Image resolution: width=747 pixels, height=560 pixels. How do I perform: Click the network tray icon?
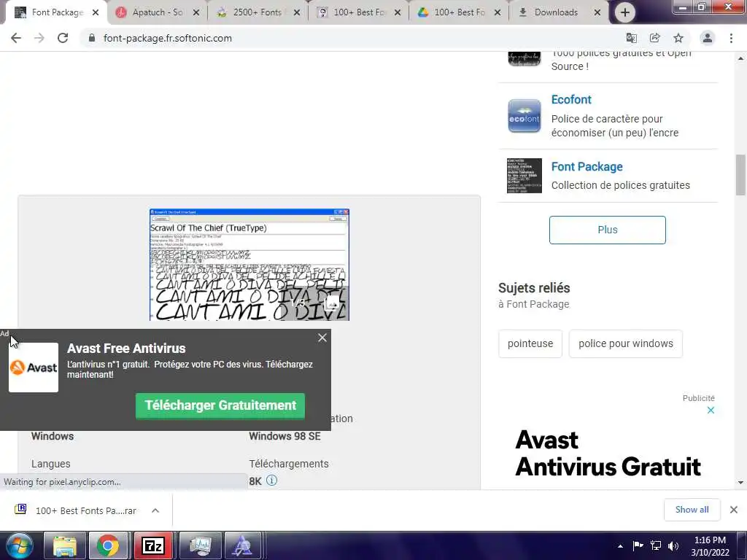point(656,545)
